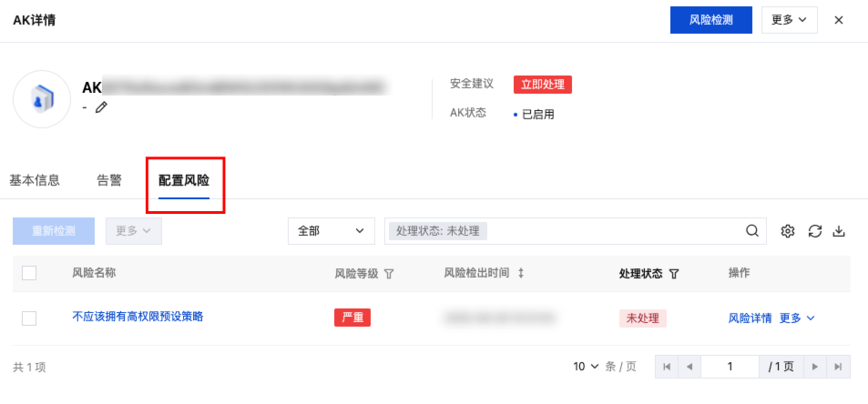
Task: Open the top-right 更多 dropdown
Action: point(789,20)
